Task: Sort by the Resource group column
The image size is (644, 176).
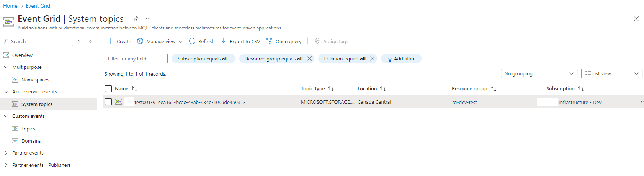Action: pyautogui.click(x=474, y=89)
